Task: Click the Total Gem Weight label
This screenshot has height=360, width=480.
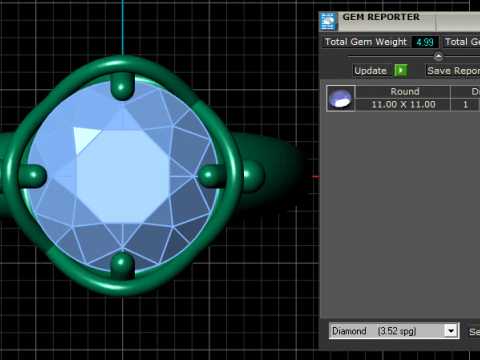Action: [366, 42]
